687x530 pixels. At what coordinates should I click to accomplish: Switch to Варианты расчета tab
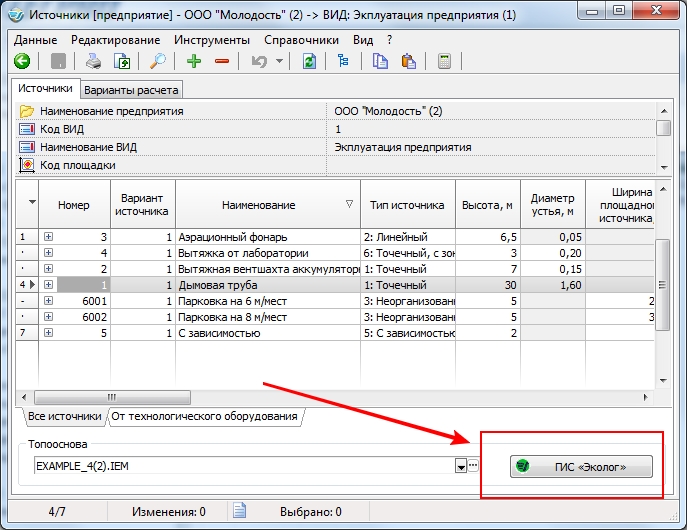pyautogui.click(x=131, y=90)
